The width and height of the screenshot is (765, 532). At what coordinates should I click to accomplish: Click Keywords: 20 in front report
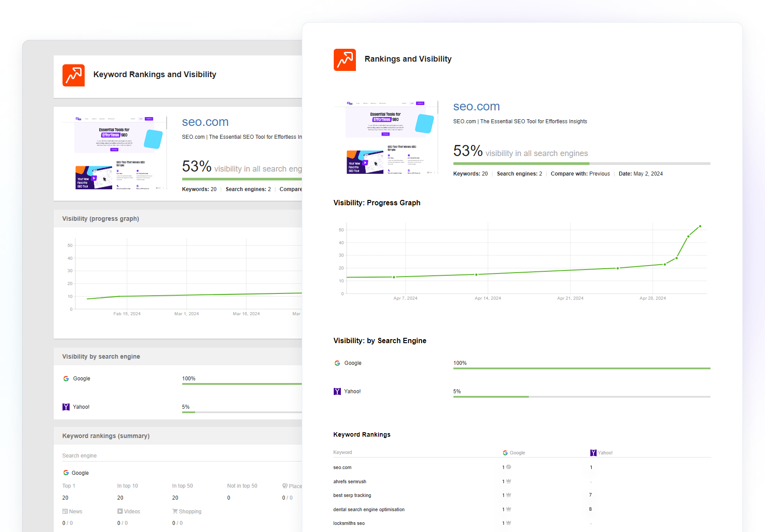pyautogui.click(x=470, y=174)
